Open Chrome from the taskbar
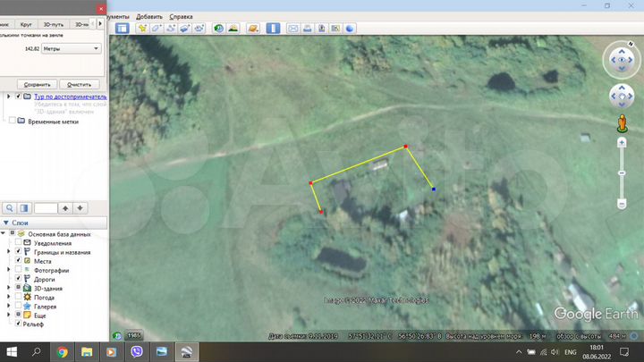644x362 pixels. click(x=62, y=352)
